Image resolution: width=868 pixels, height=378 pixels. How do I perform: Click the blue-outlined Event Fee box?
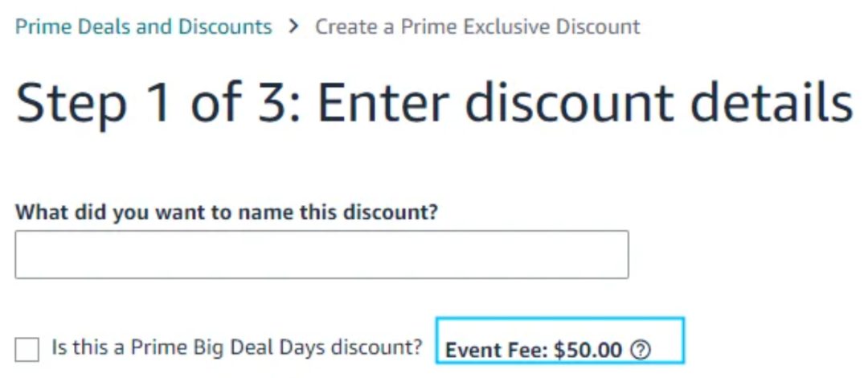point(560,340)
